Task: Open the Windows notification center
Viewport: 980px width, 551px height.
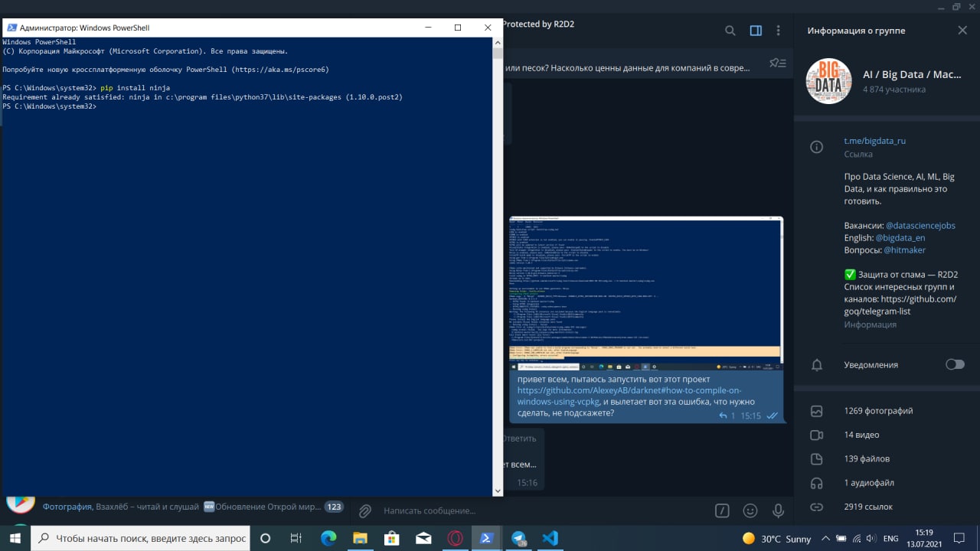Action: click(x=960, y=539)
